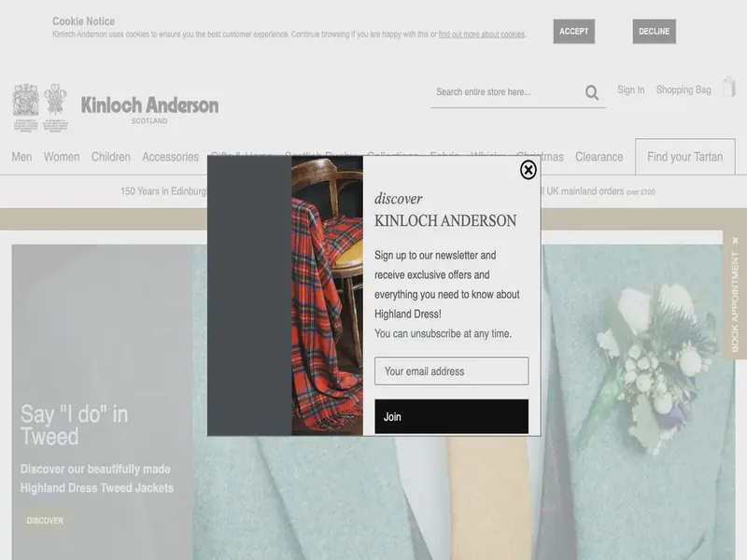
Task: Open the find out more about cookies link
Action: 482,35
